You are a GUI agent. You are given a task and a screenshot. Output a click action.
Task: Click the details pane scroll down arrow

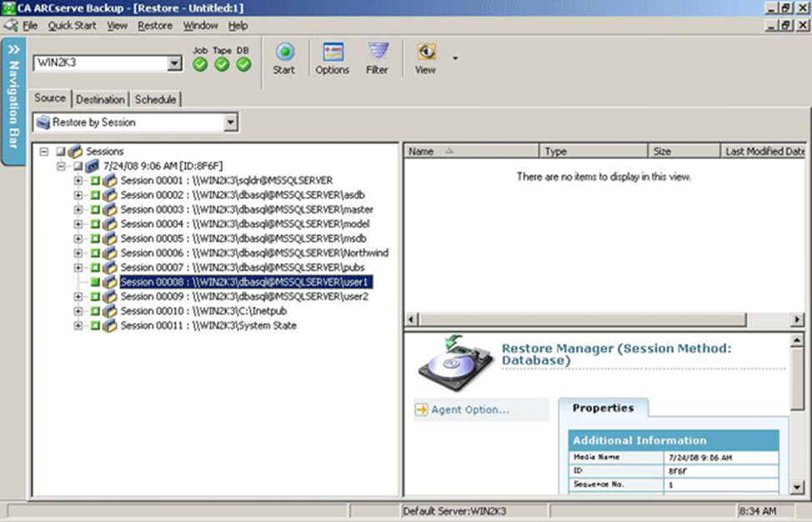(797, 487)
